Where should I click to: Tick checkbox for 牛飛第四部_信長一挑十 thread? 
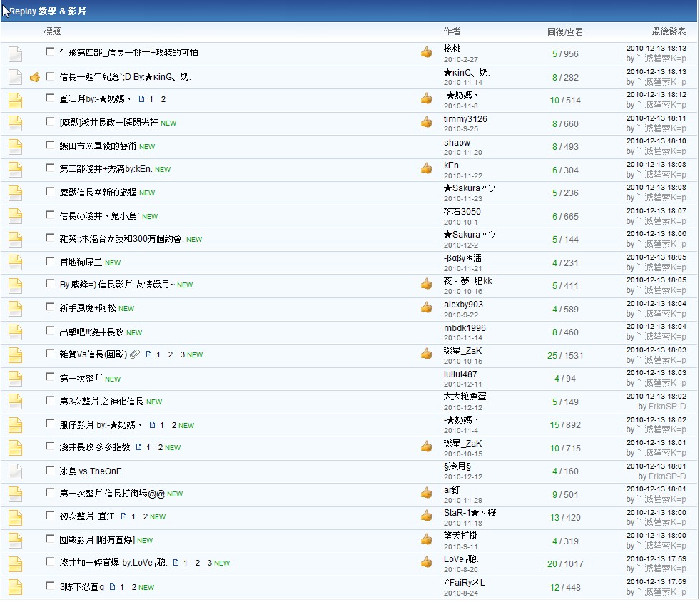point(50,52)
